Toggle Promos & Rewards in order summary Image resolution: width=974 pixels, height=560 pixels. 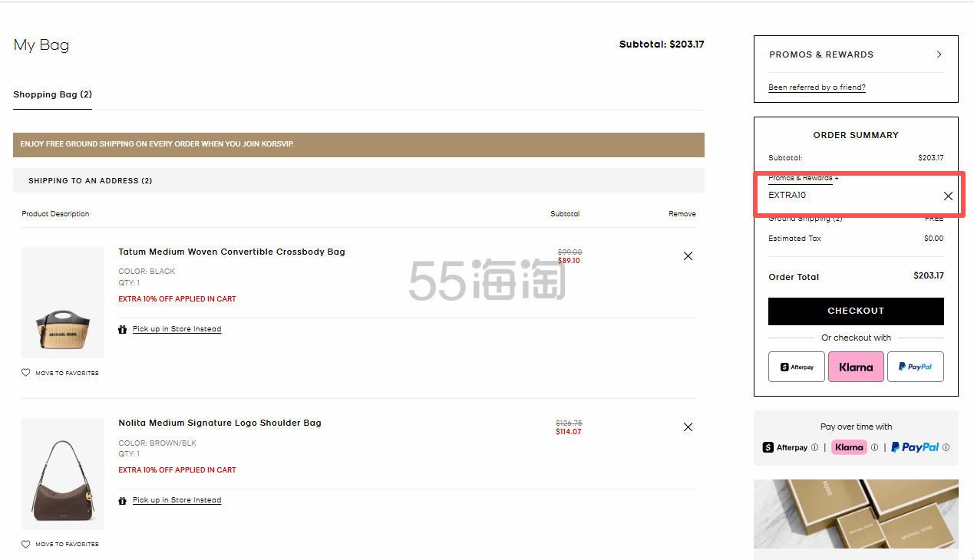(804, 178)
